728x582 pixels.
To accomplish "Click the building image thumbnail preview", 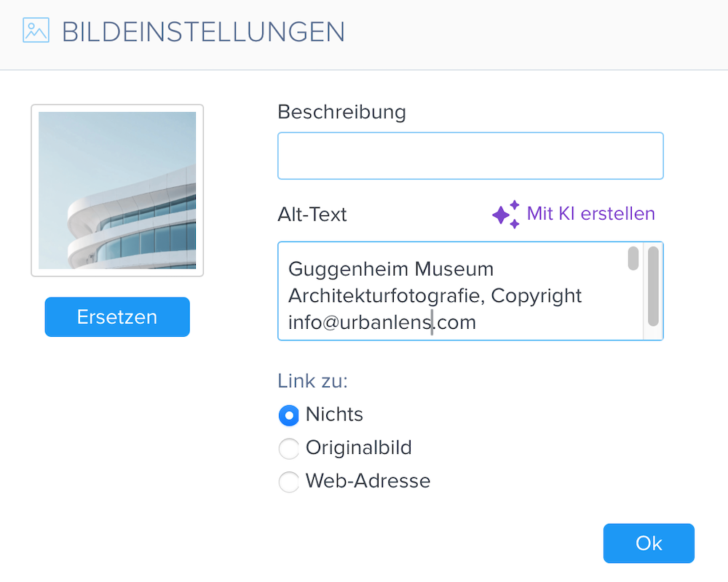I will (117, 191).
